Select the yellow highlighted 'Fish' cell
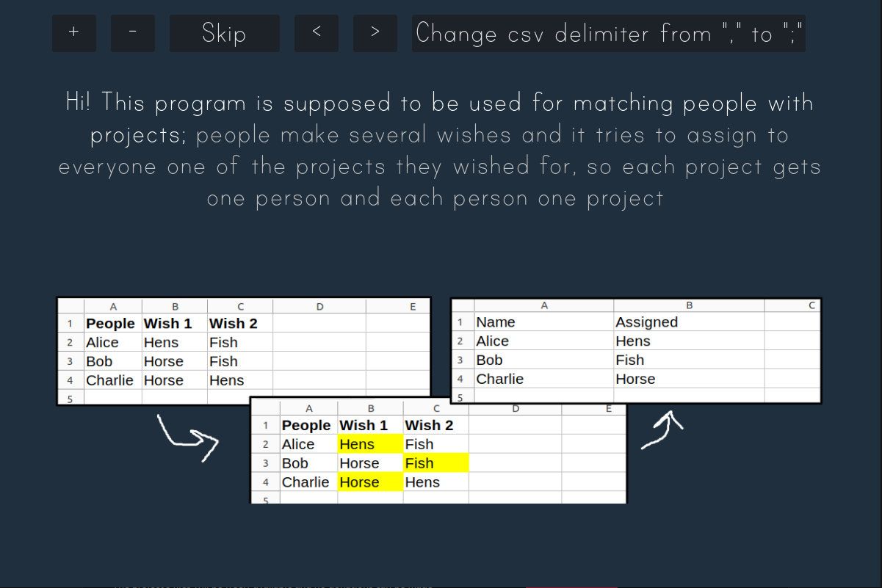This screenshot has width=882, height=588. point(436,463)
